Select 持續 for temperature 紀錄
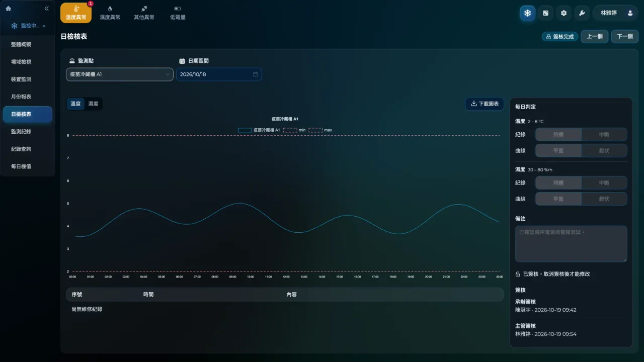The width and height of the screenshot is (644, 362). click(558, 134)
